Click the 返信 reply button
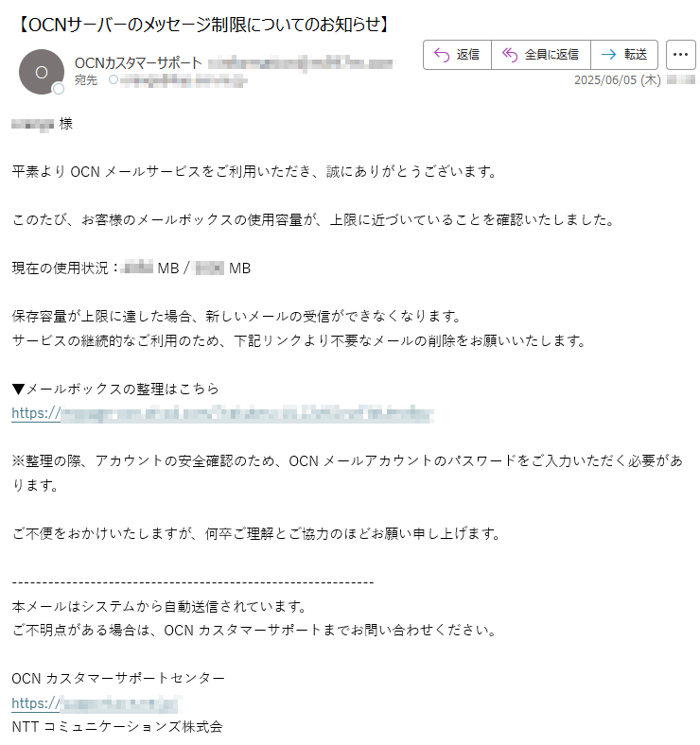The height and width of the screenshot is (745, 700). tap(457, 55)
